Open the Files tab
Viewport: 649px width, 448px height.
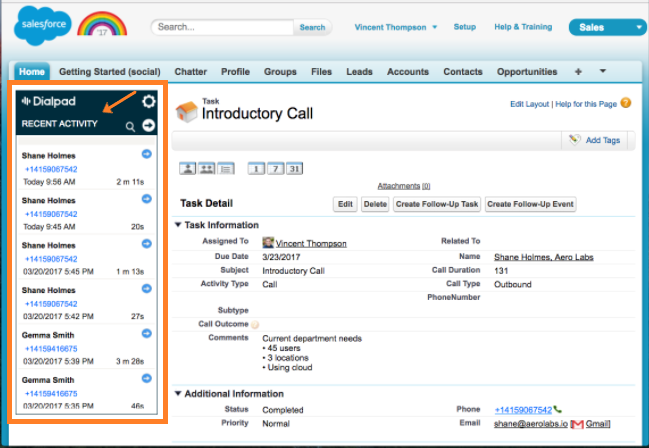point(321,72)
